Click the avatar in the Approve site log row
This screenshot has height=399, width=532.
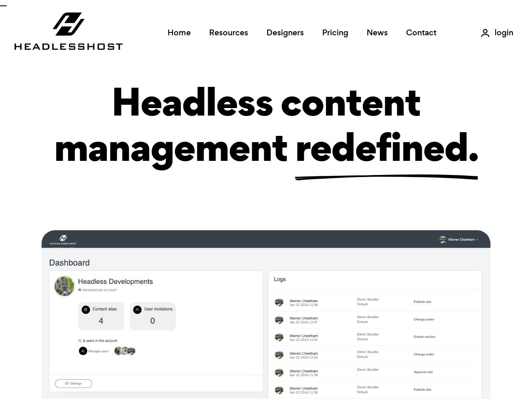pyautogui.click(x=279, y=372)
